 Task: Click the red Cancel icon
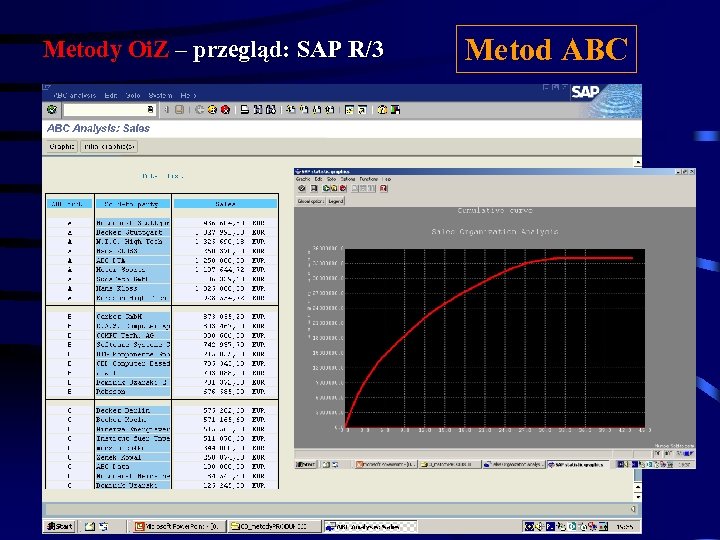pos(225,110)
